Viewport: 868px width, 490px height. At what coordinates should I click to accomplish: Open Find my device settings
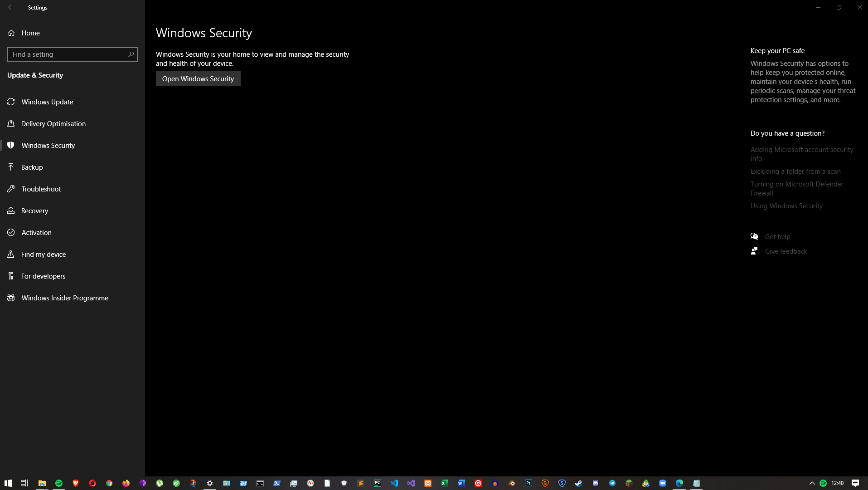[73, 254]
